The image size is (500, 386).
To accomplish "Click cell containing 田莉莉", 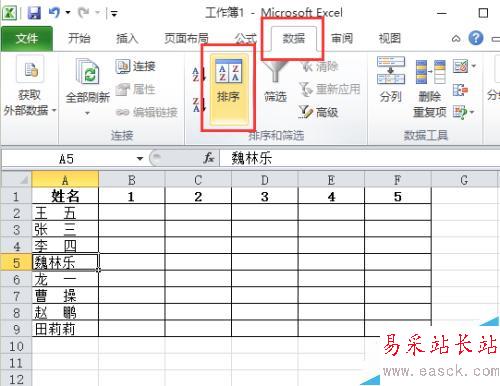I will click(x=65, y=329).
